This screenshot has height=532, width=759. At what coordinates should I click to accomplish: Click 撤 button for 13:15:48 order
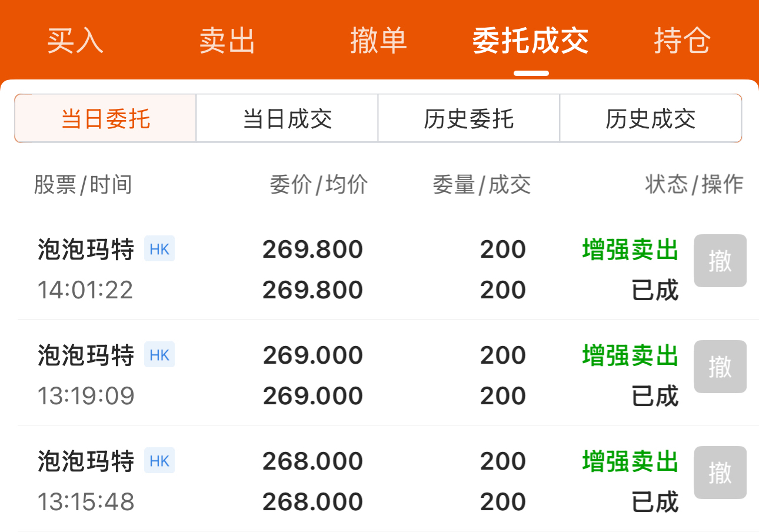[x=720, y=473]
